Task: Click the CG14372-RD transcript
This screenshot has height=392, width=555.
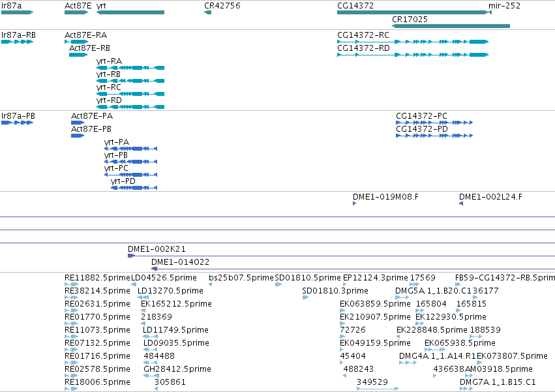Action: click(x=413, y=55)
